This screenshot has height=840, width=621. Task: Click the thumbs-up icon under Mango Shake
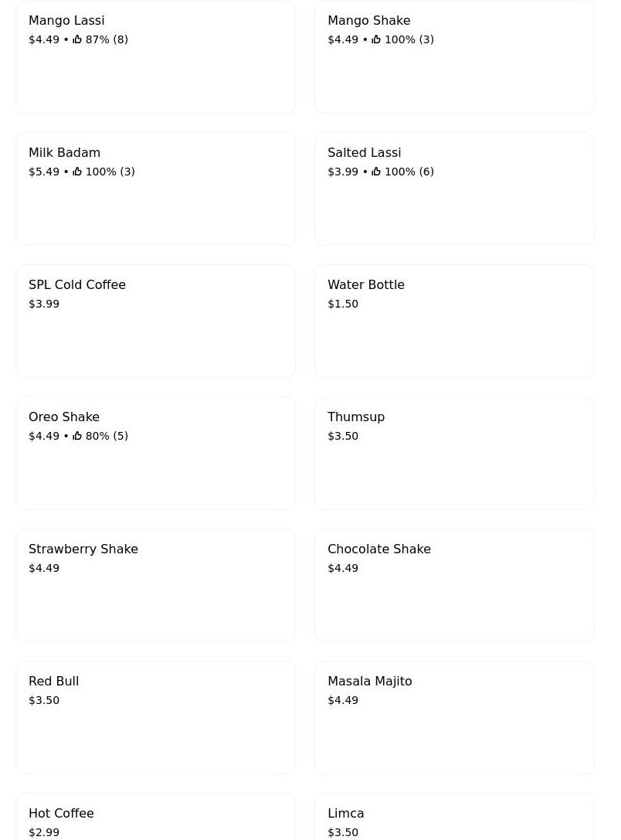point(376,39)
